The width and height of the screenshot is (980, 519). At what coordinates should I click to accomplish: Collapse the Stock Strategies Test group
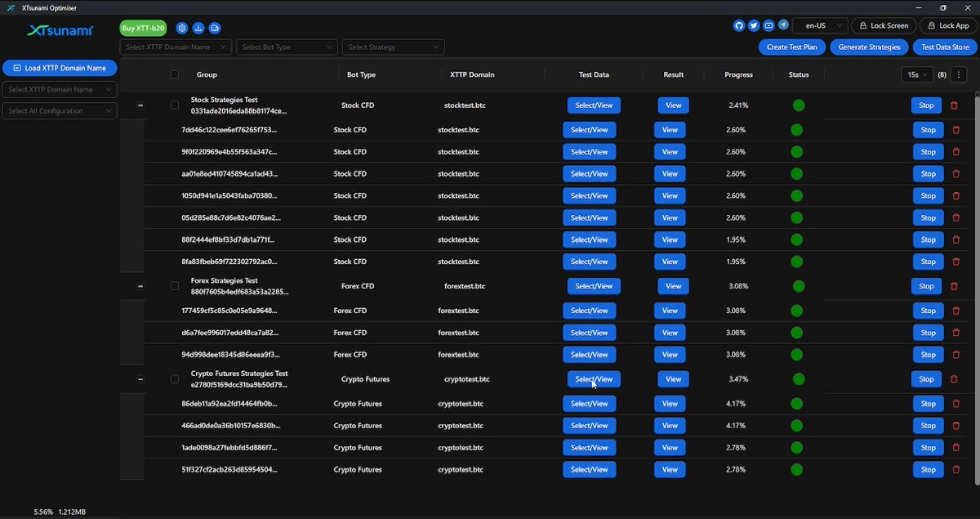[x=140, y=105]
